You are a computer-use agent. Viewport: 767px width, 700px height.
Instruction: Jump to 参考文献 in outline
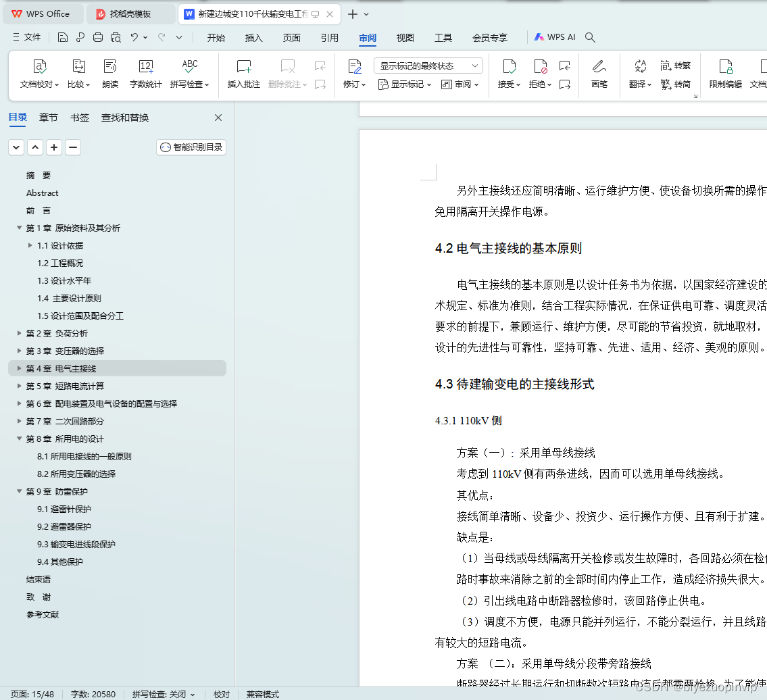click(x=43, y=614)
